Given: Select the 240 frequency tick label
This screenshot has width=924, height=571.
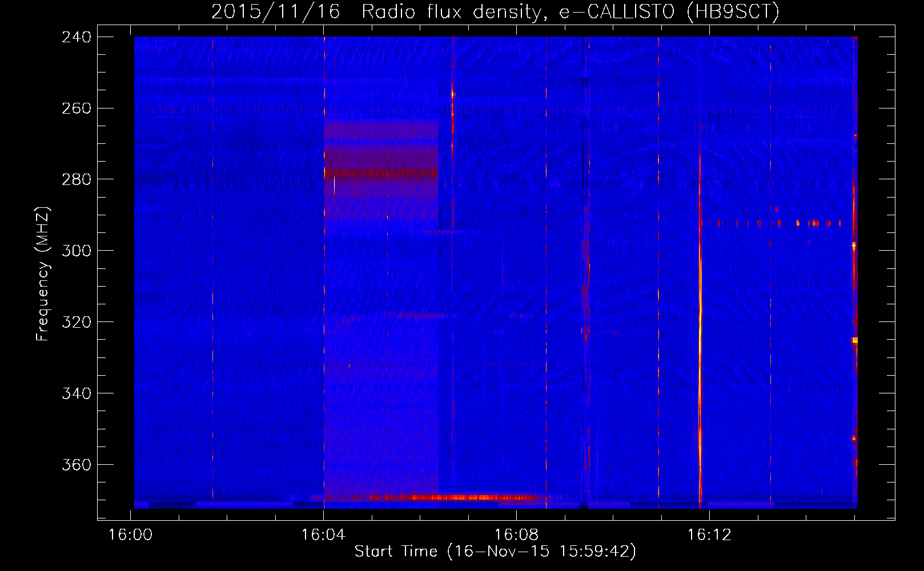Looking at the screenshot, I should (x=77, y=37).
